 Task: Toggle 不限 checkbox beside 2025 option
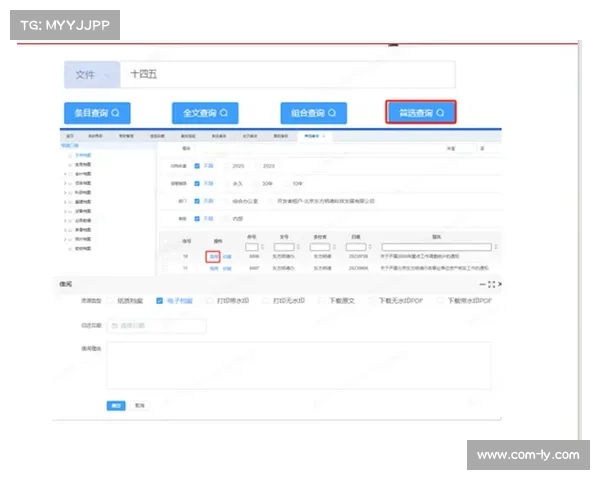[x=197, y=166]
